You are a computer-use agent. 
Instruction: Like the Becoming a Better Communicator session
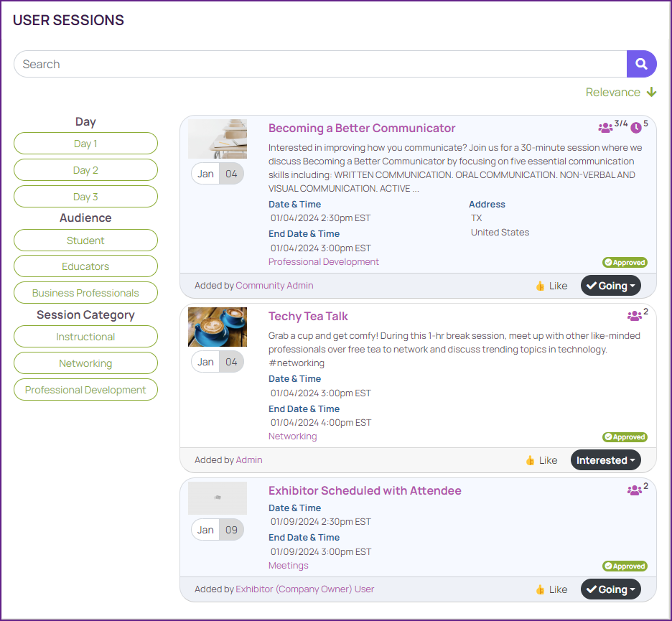tap(551, 286)
